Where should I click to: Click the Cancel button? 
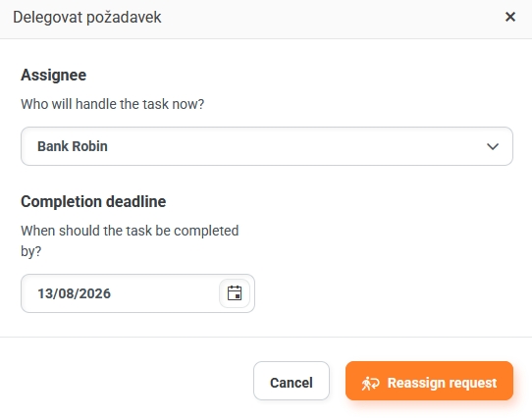click(x=292, y=381)
